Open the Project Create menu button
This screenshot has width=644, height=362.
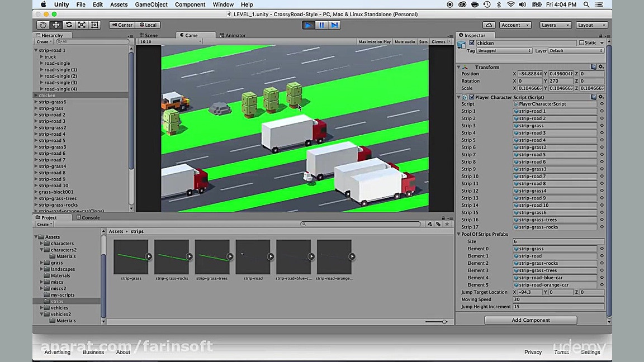pyautogui.click(x=44, y=225)
